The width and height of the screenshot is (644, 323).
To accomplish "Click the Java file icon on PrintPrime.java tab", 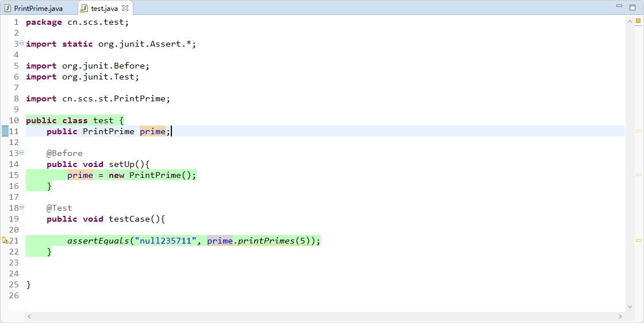I will [7, 8].
